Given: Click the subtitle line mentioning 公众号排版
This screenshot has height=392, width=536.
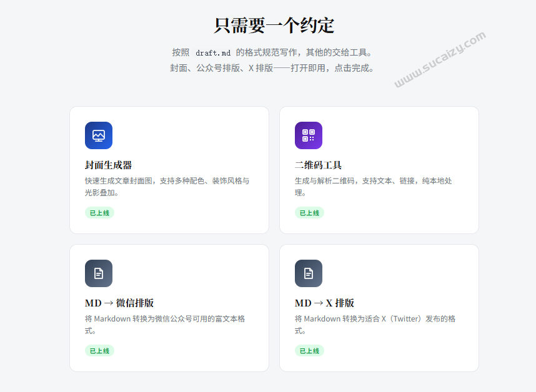Looking at the screenshot, I should [272, 68].
